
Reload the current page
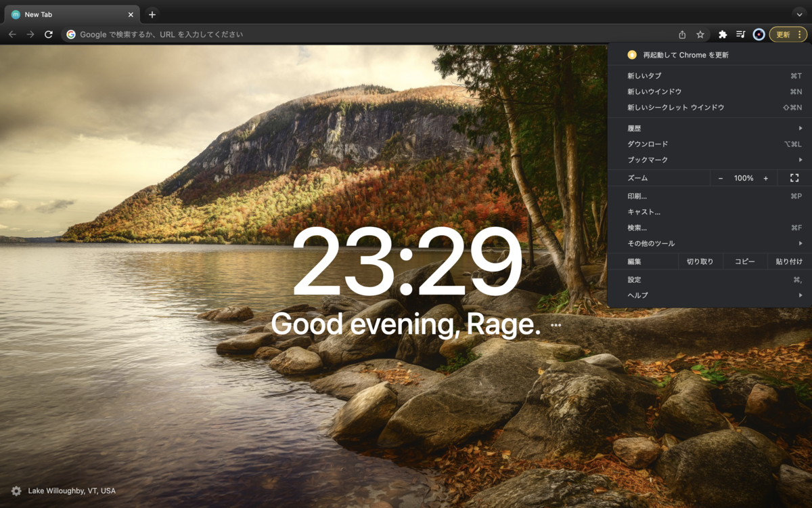[x=49, y=35]
